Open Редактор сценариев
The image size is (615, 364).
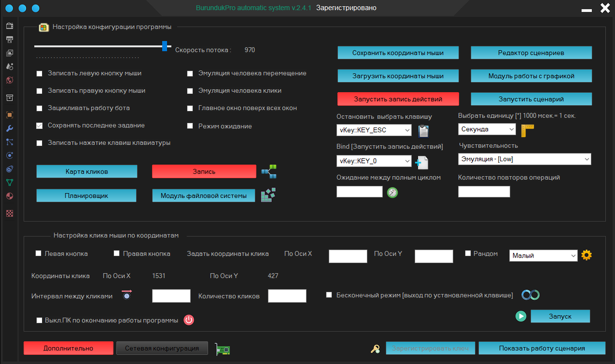click(x=531, y=53)
